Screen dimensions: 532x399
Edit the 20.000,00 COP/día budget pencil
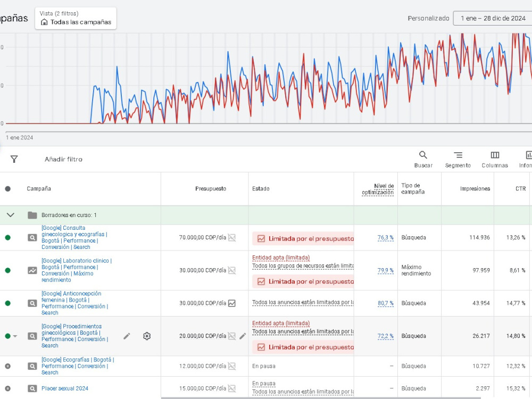coord(243,336)
